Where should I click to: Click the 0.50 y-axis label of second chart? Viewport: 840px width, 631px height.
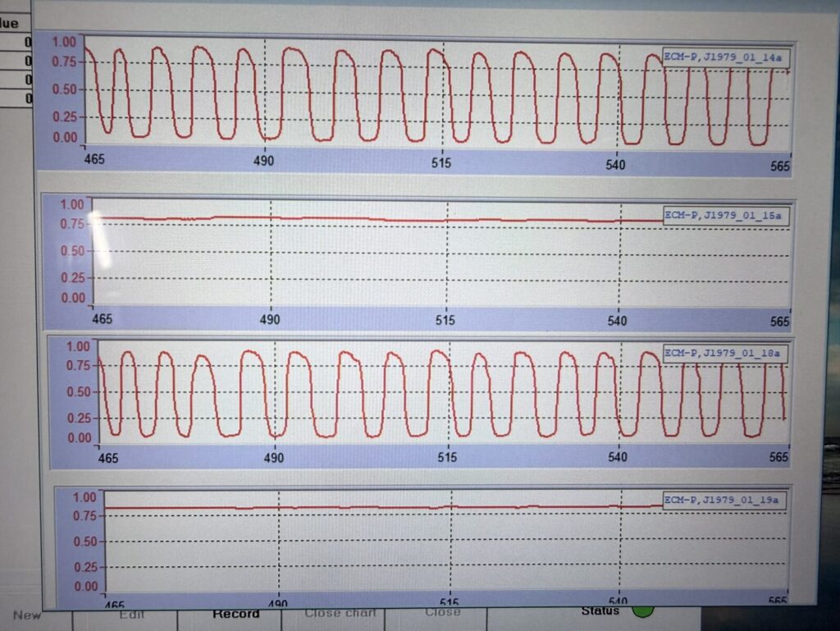[73, 251]
